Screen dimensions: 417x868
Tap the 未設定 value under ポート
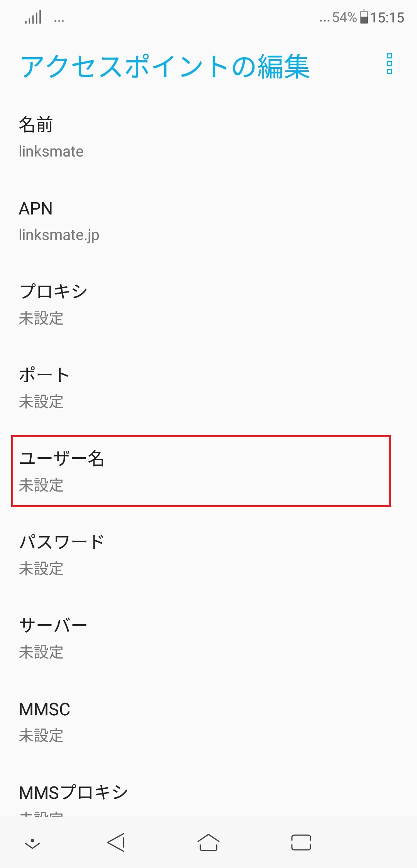click(41, 402)
